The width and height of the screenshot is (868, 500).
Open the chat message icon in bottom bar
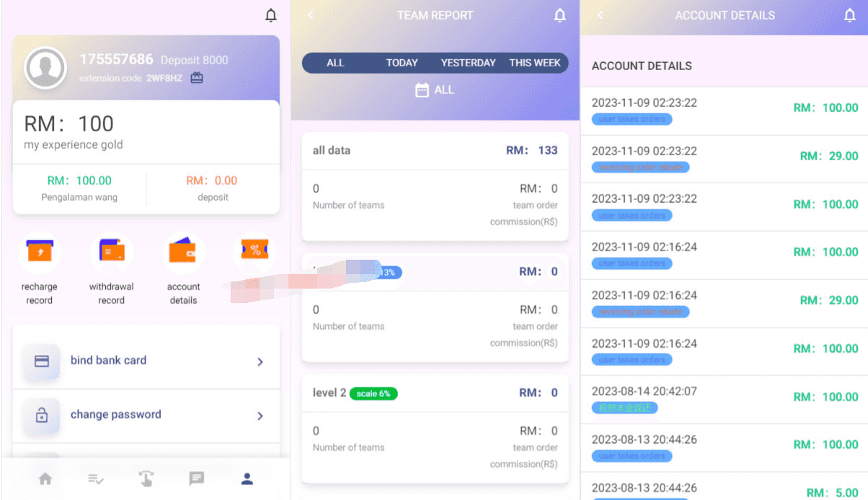pyautogui.click(x=196, y=478)
